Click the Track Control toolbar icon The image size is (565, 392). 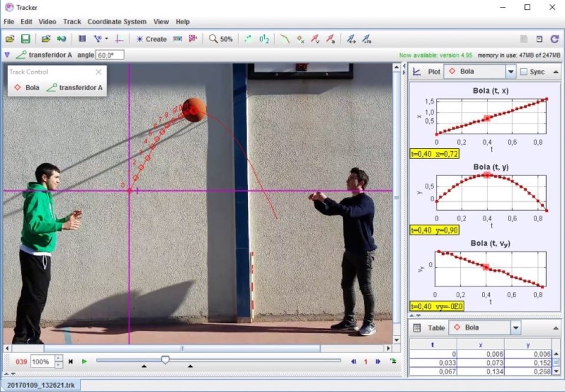177,39
